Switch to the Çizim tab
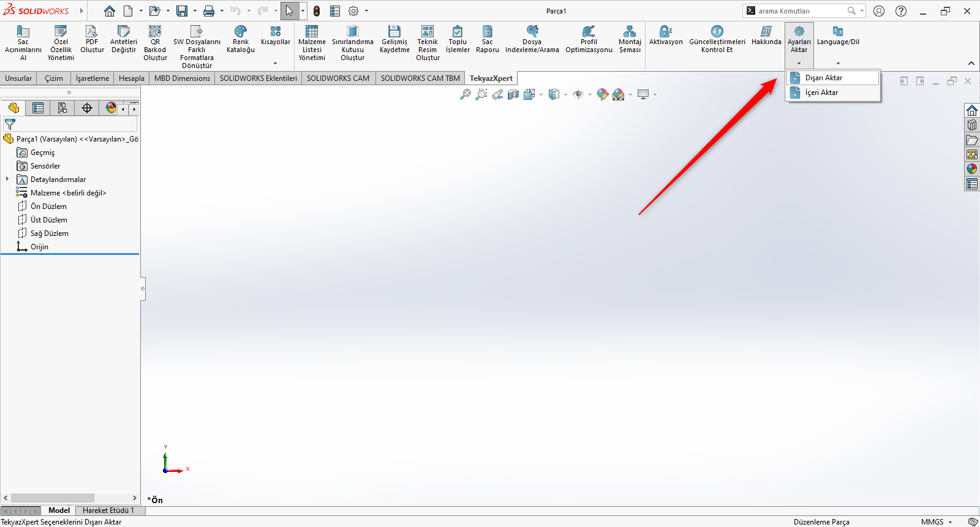Image resolution: width=980 pixels, height=527 pixels. point(54,78)
